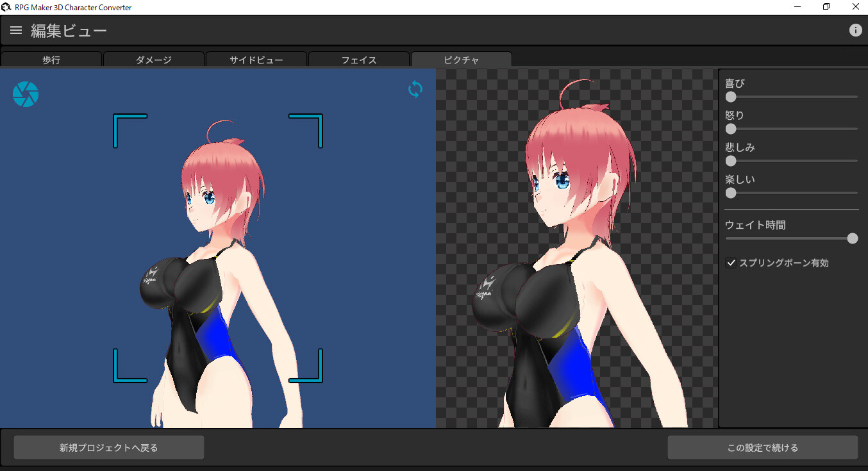
Task: Select the ピクチャ tab
Action: tap(462, 59)
